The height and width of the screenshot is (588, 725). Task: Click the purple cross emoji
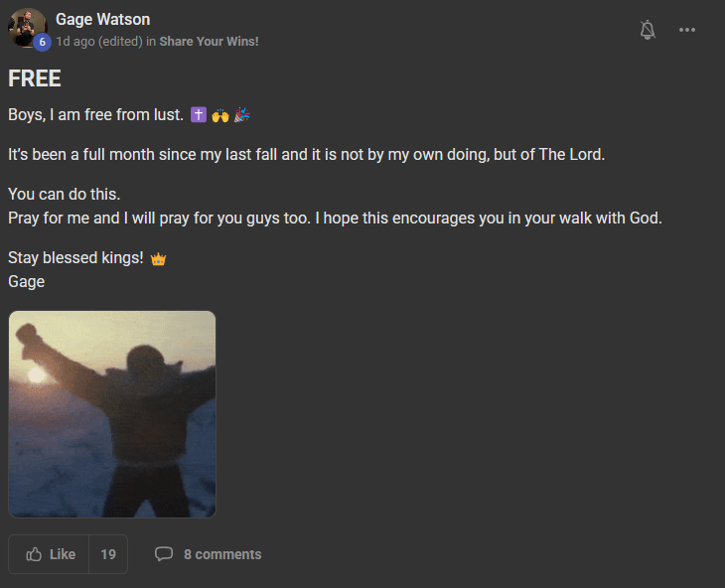(199, 114)
